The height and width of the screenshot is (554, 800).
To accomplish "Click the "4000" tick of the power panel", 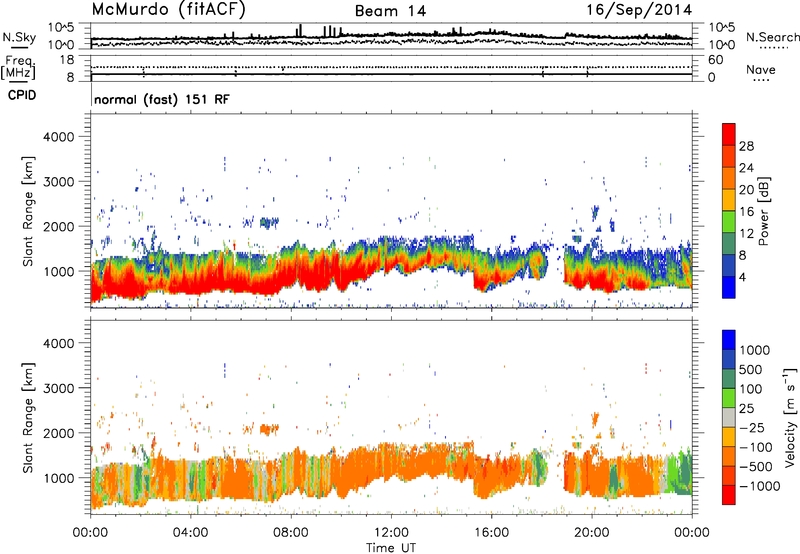I will click(x=59, y=137).
